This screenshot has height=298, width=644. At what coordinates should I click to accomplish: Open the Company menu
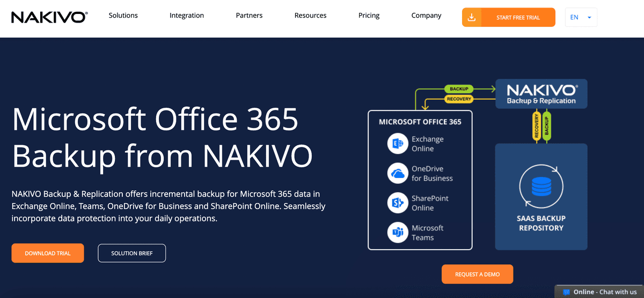point(426,16)
